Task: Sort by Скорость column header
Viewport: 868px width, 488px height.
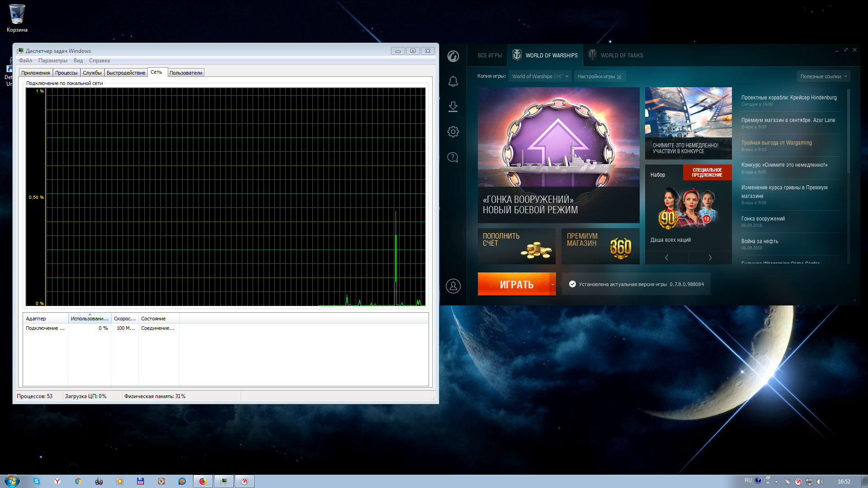Action: pos(125,319)
